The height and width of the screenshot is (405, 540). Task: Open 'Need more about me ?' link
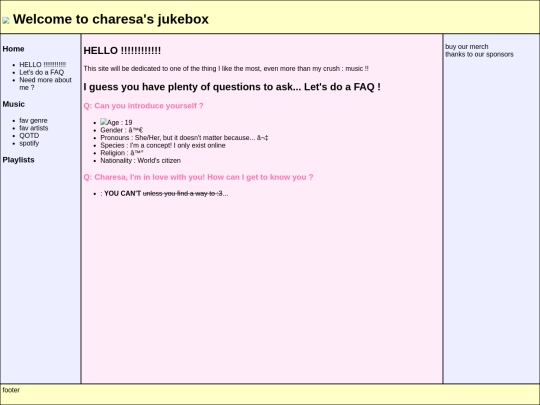[x=45, y=84]
